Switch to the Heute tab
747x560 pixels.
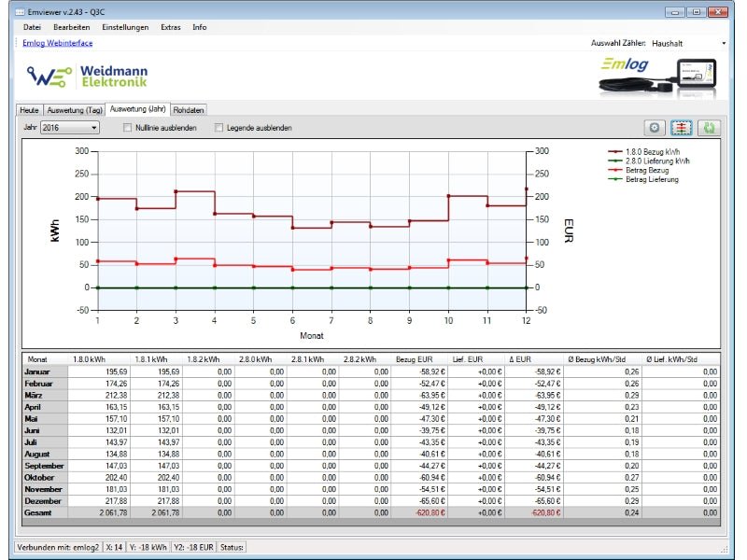pos(29,108)
